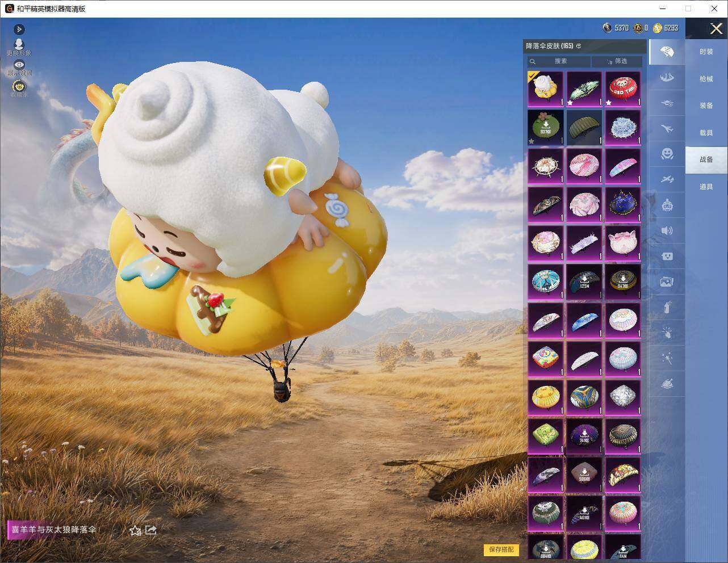Switch to the 枪械 tab
The width and height of the screenshot is (728, 563).
706,79
